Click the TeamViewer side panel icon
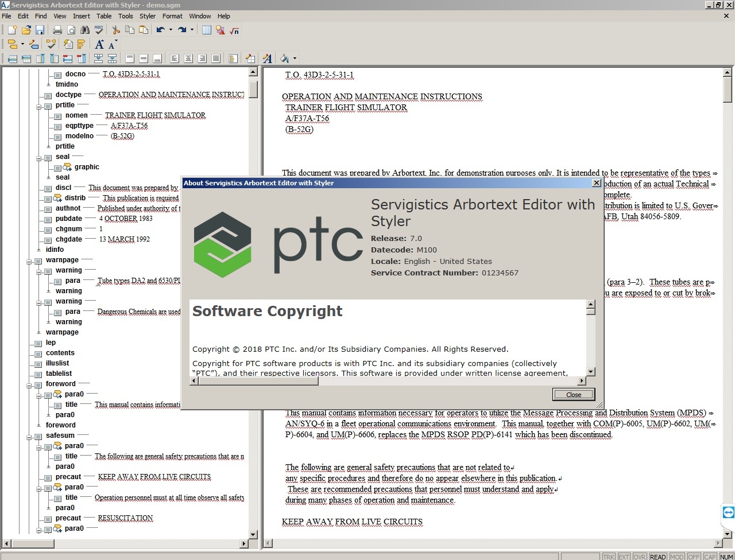The image size is (735, 560). point(728,512)
